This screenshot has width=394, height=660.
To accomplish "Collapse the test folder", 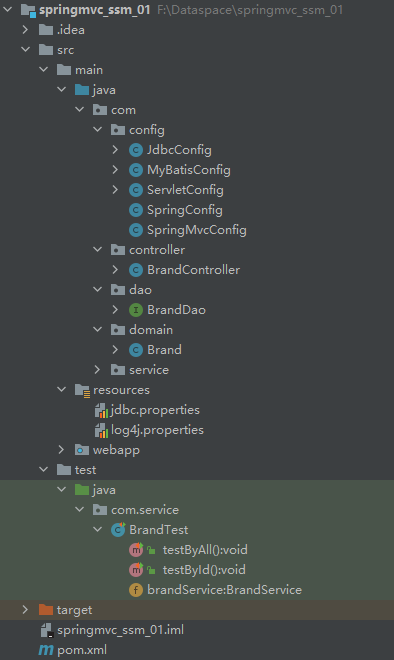I will click(x=44, y=469).
